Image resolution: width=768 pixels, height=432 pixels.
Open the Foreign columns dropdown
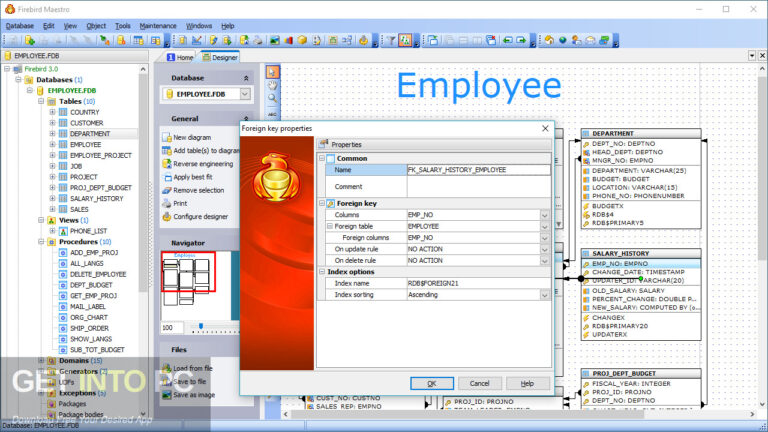pos(545,238)
